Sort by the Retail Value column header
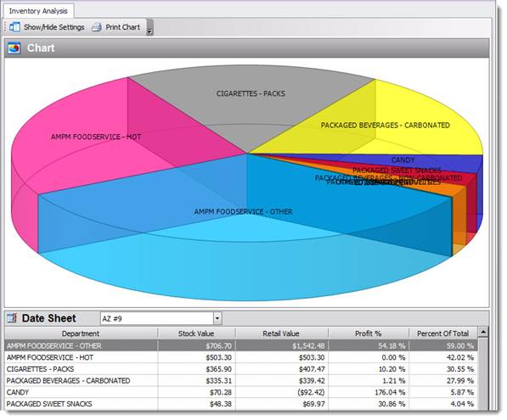Image resolution: width=507 pixels, height=420 pixels. [x=281, y=333]
